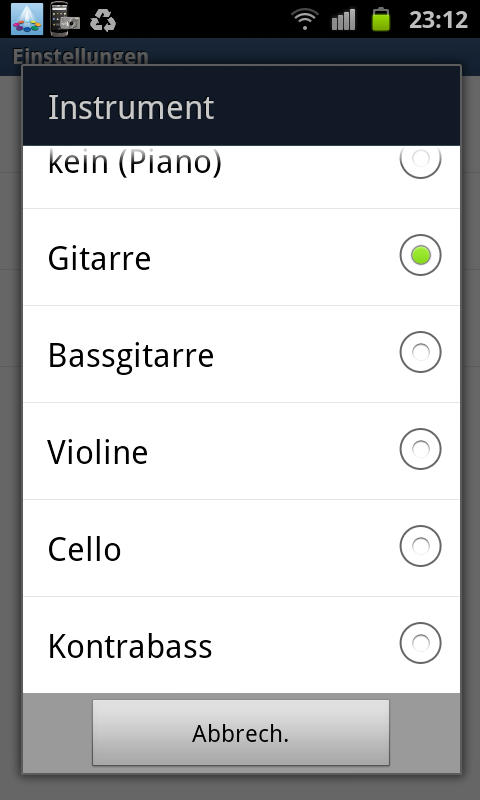The height and width of the screenshot is (800, 480).
Task: Select the kein (Piano) radio button
Action: click(420, 161)
